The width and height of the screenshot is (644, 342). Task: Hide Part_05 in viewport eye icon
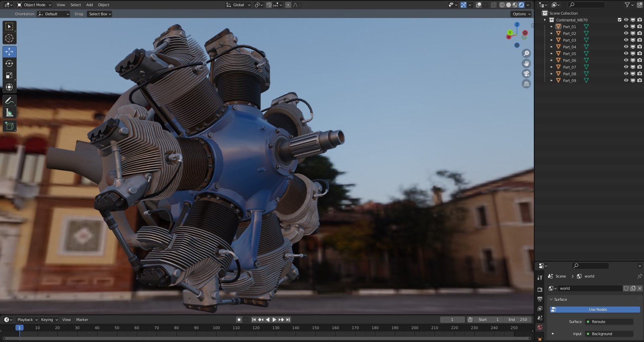pos(626,53)
